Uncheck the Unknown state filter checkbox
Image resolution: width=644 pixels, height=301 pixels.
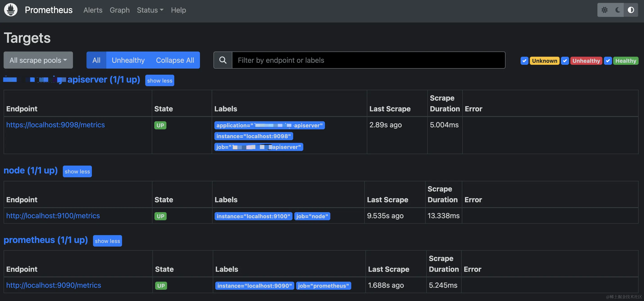(x=524, y=61)
